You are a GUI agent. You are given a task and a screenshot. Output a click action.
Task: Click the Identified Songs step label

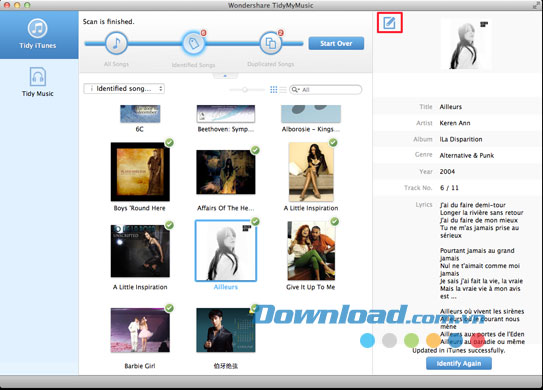(193, 65)
